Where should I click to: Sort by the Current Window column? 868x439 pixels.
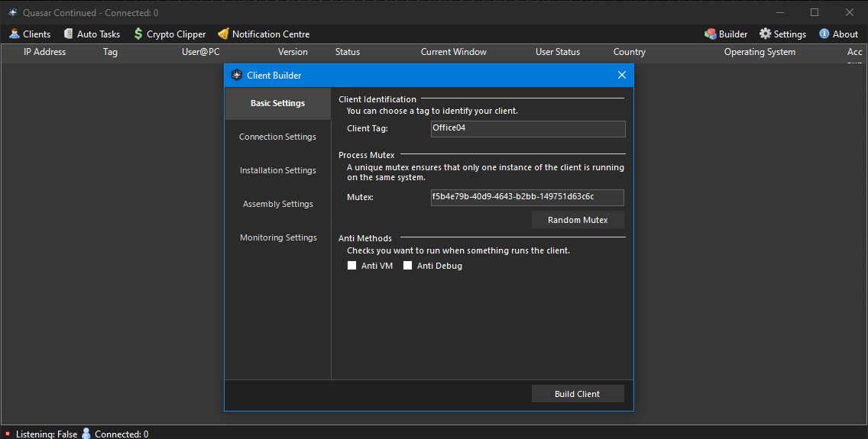(454, 52)
